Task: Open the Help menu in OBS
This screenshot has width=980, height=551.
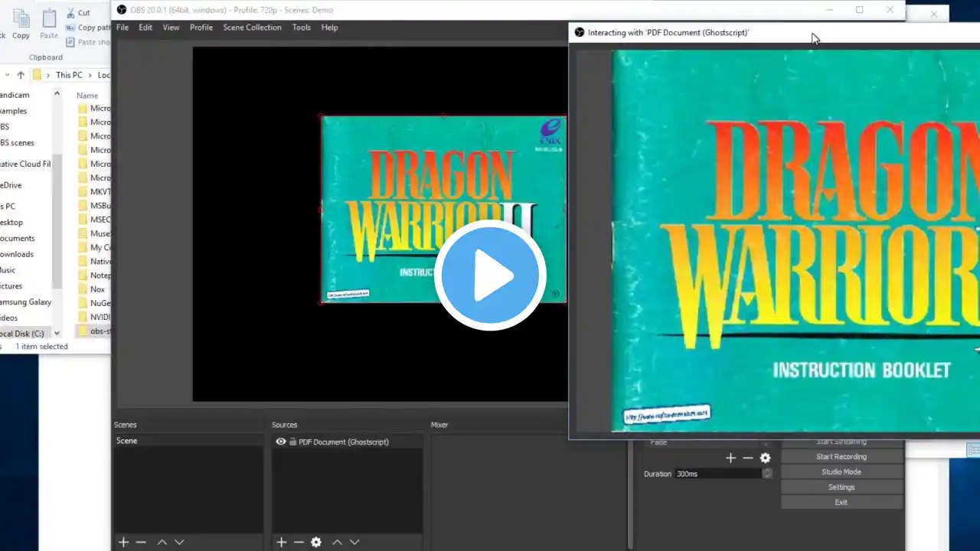Action: (329, 28)
